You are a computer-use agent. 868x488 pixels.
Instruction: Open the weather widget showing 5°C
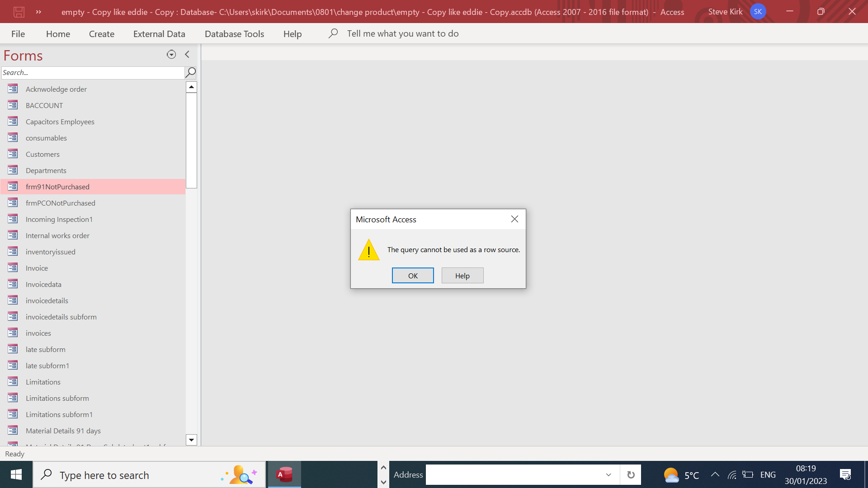(x=681, y=475)
